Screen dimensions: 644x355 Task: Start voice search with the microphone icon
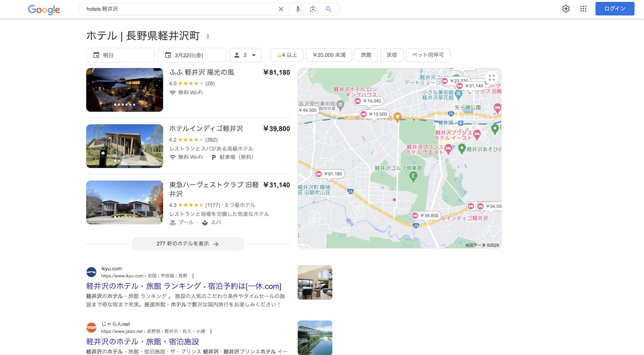point(298,9)
